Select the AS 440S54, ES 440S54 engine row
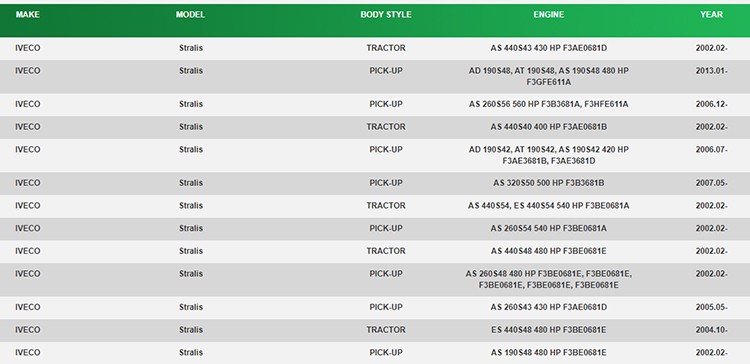 [x=375, y=206]
